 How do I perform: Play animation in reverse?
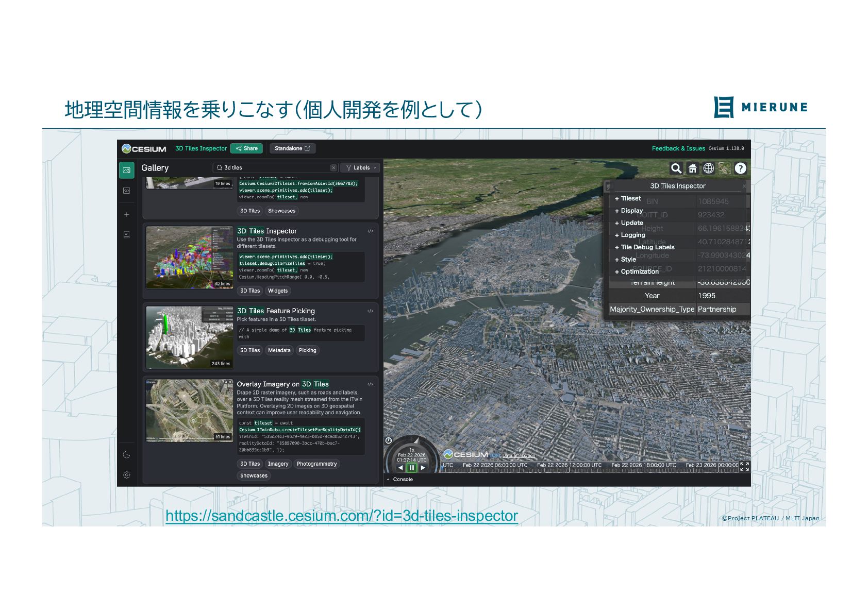[401, 468]
